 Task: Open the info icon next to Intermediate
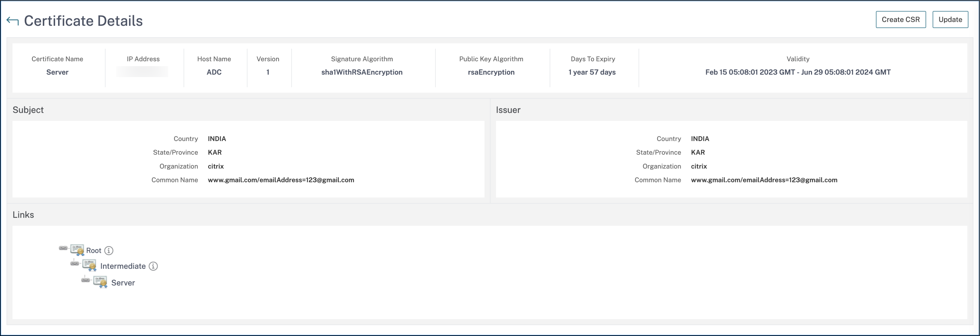point(153,266)
